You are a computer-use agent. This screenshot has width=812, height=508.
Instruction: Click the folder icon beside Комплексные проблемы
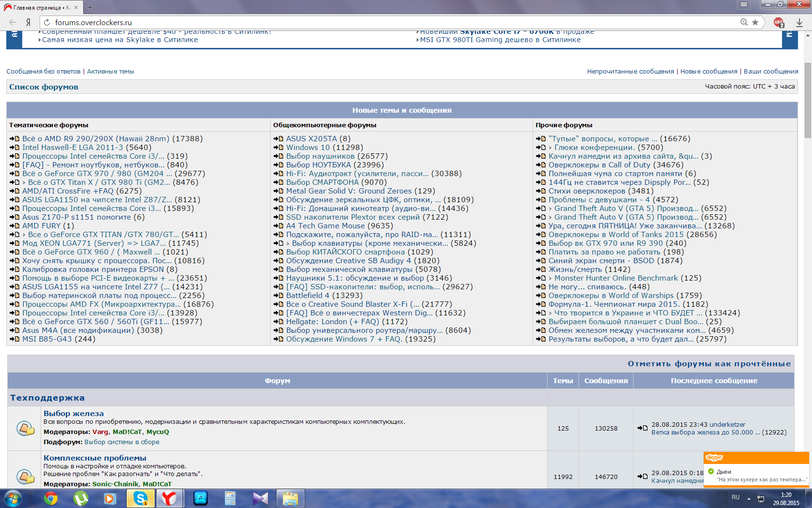point(25,477)
